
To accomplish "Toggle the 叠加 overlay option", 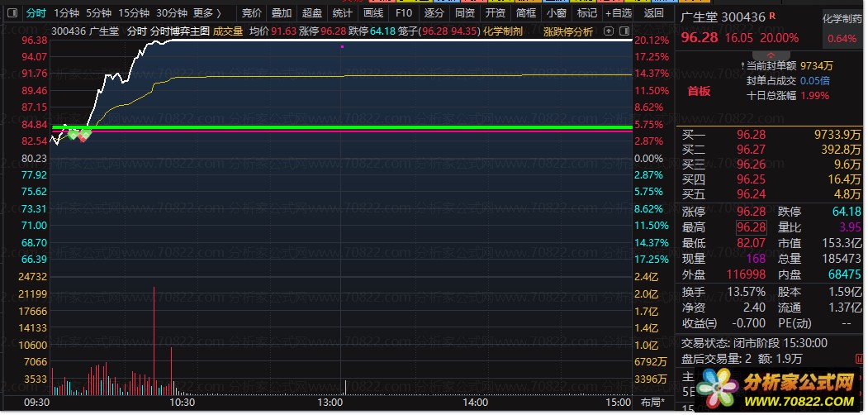I will (x=282, y=13).
